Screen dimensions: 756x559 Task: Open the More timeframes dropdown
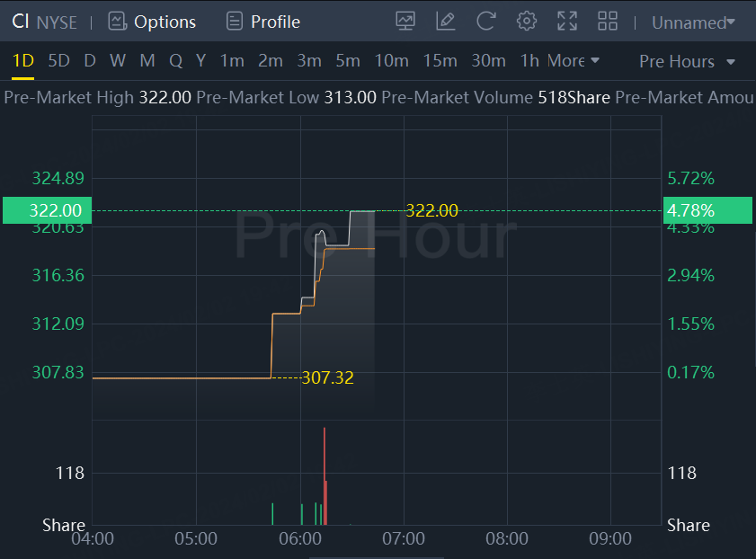point(573,61)
